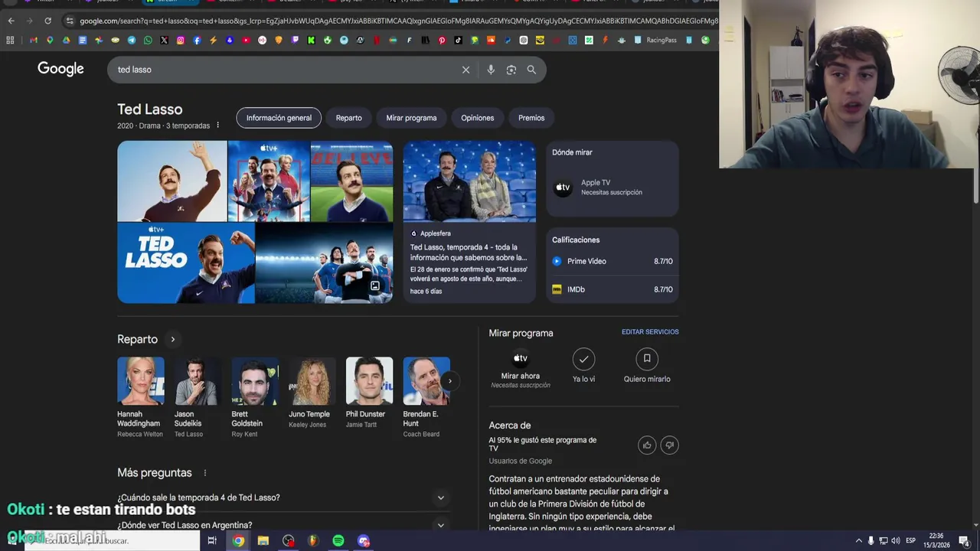Open Jason Sudeikis cast card
This screenshot has height=551, width=980.
(x=198, y=398)
